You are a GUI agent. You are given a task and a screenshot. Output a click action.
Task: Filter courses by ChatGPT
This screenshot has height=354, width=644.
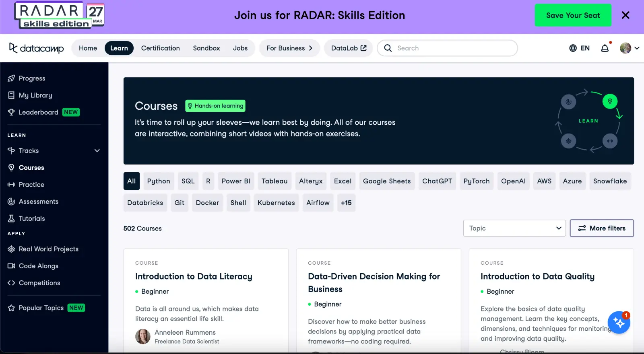tap(437, 181)
